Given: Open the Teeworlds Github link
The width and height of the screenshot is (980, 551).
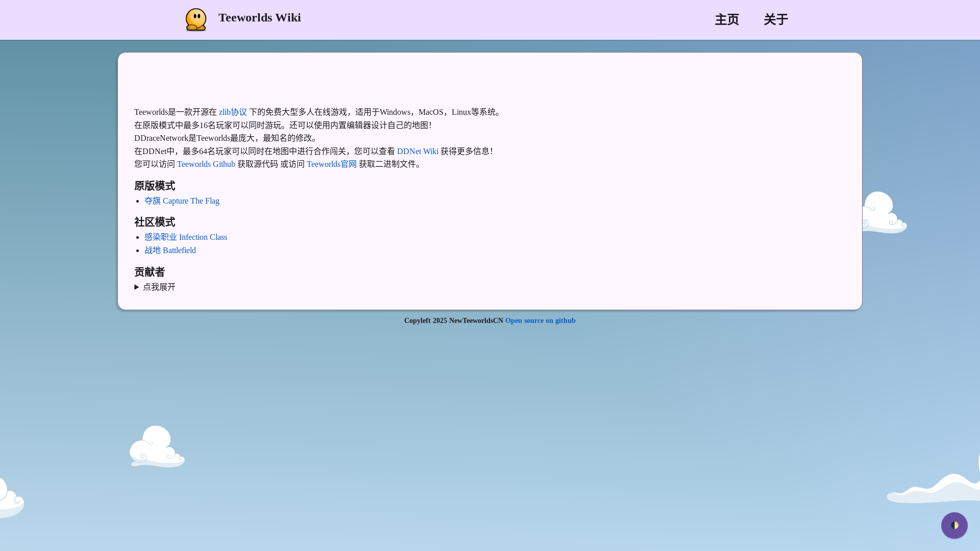Looking at the screenshot, I should (x=206, y=164).
